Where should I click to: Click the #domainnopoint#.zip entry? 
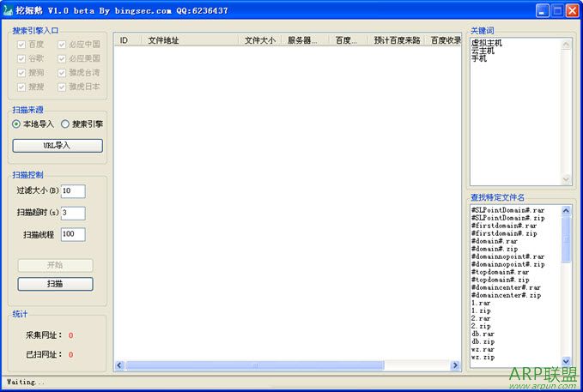508,264
